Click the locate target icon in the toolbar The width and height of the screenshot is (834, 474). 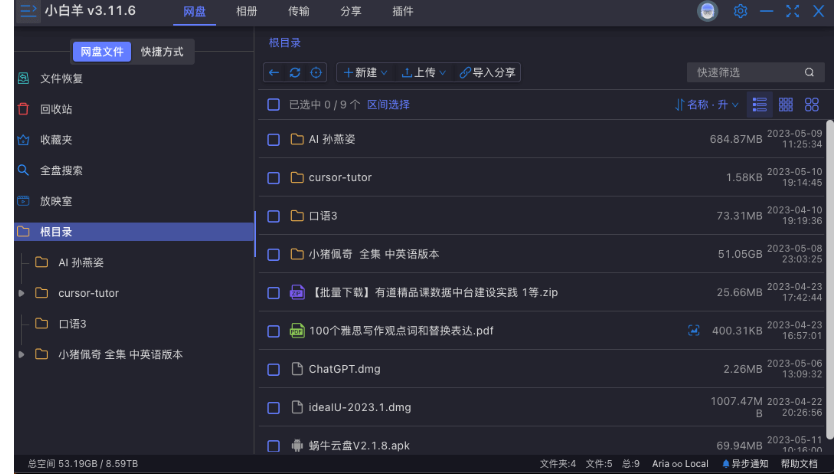click(317, 73)
